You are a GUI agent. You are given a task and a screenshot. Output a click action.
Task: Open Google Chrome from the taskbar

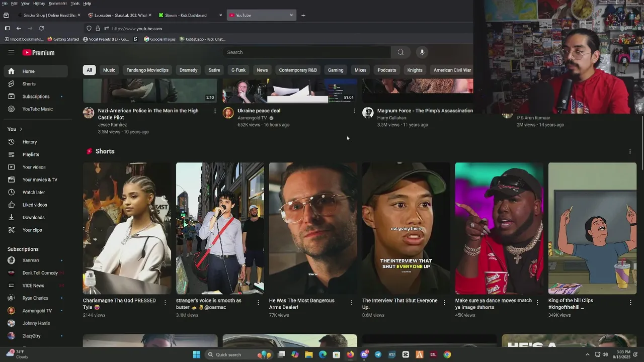click(x=447, y=354)
